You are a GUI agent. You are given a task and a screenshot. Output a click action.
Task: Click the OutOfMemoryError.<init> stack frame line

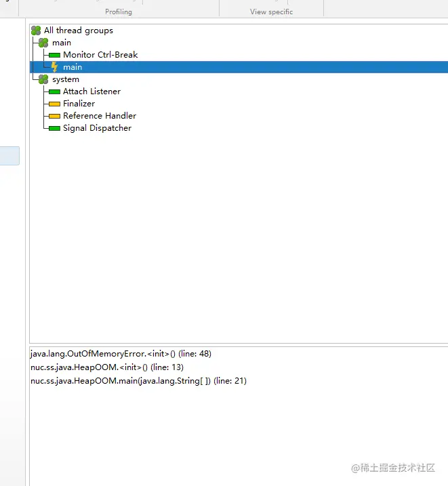click(121, 354)
